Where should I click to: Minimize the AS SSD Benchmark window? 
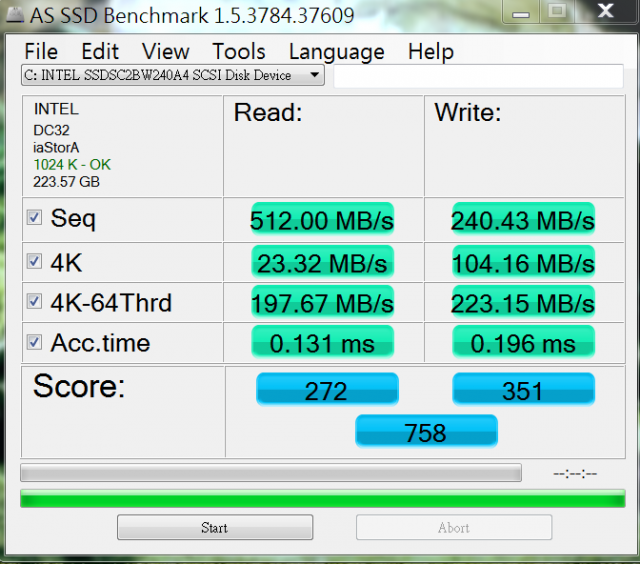click(x=521, y=11)
